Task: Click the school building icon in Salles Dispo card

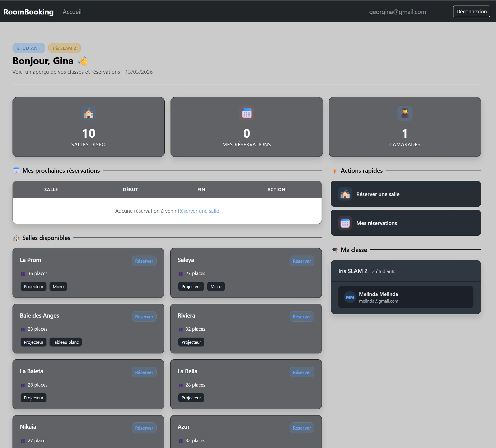Action: 88,113
